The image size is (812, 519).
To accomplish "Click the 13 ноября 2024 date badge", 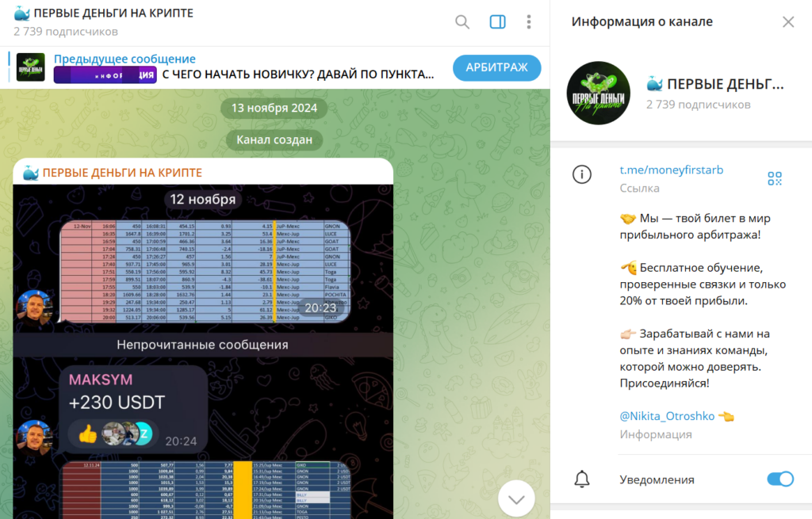I will (274, 108).
